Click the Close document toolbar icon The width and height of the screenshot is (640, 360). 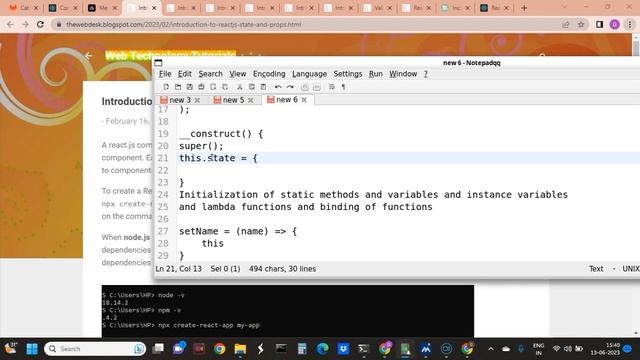pos(213,87)
